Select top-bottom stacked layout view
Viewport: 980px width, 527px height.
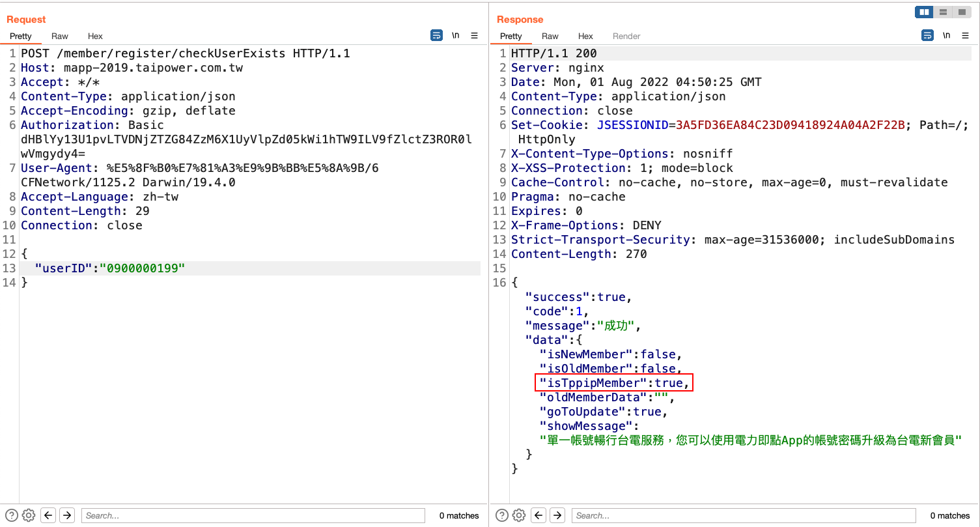[943, 12]
